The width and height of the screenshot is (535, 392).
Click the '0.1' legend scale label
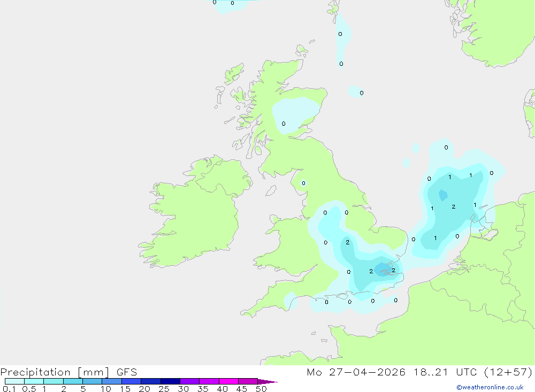pyautogui.click(x=9, y=389)
